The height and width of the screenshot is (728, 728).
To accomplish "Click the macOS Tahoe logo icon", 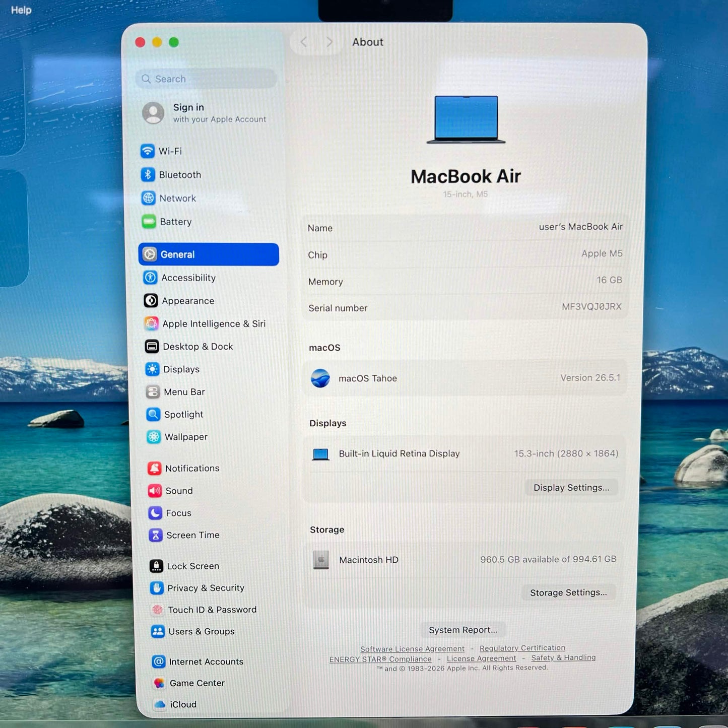I will pos(320,378).
